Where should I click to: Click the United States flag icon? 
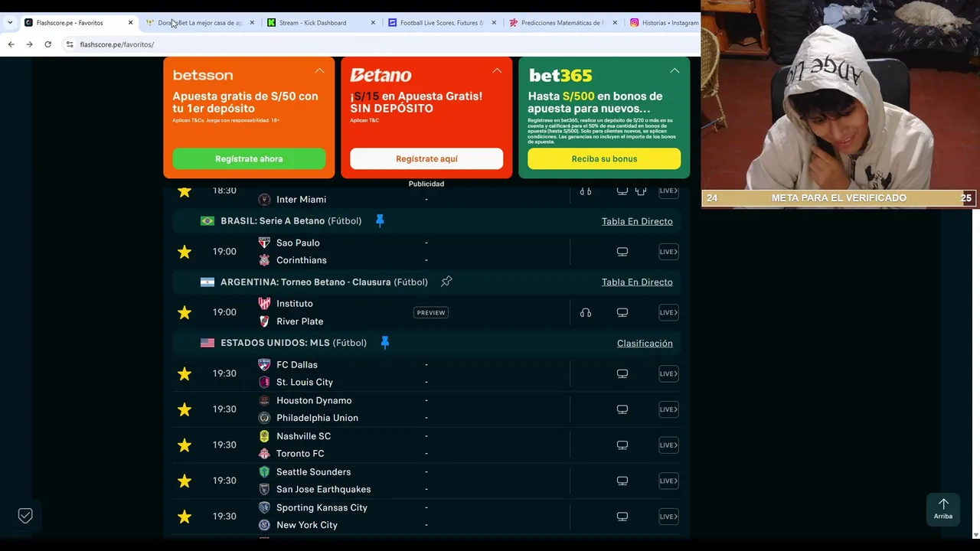coord(207,343)
